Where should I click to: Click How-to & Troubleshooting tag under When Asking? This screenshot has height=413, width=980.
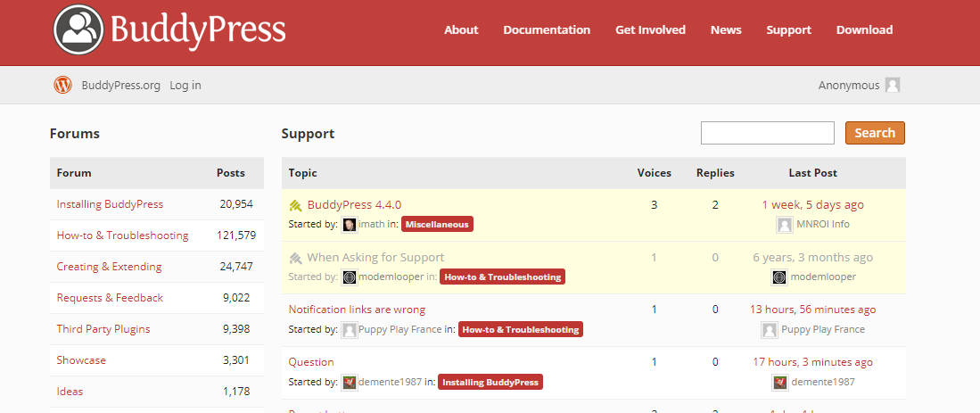point(503,277)
